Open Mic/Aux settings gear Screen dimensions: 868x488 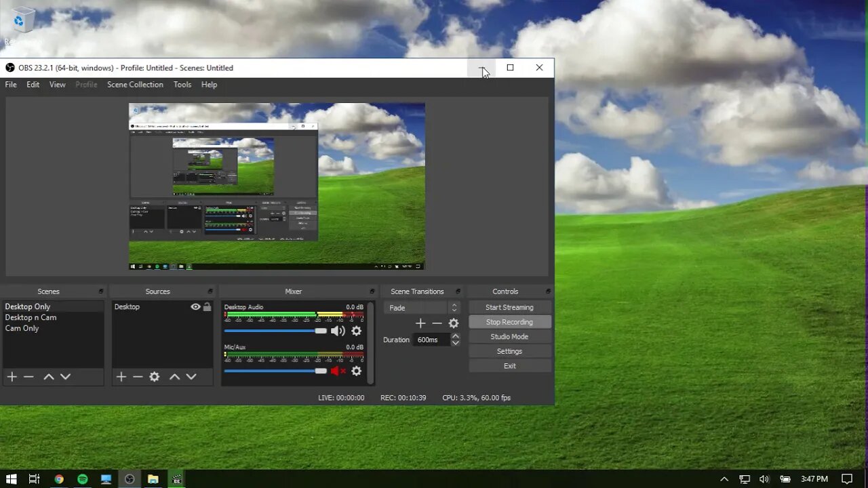pos(356,371)
